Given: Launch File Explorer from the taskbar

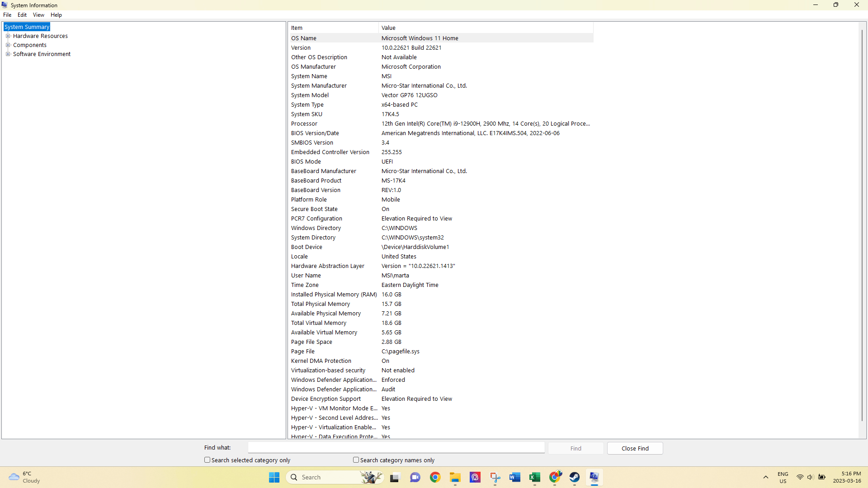Looking at the screenshot, I should 455,477.
